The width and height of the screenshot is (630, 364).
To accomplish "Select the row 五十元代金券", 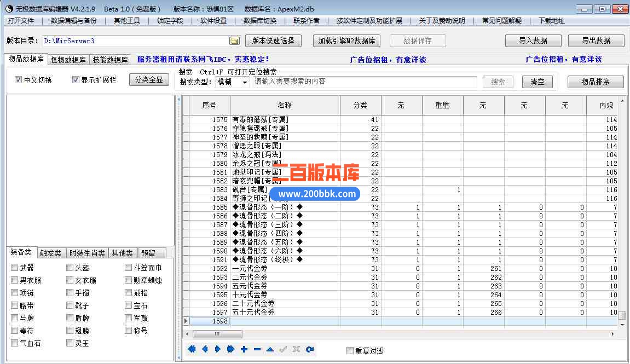I will pos(403,312).
